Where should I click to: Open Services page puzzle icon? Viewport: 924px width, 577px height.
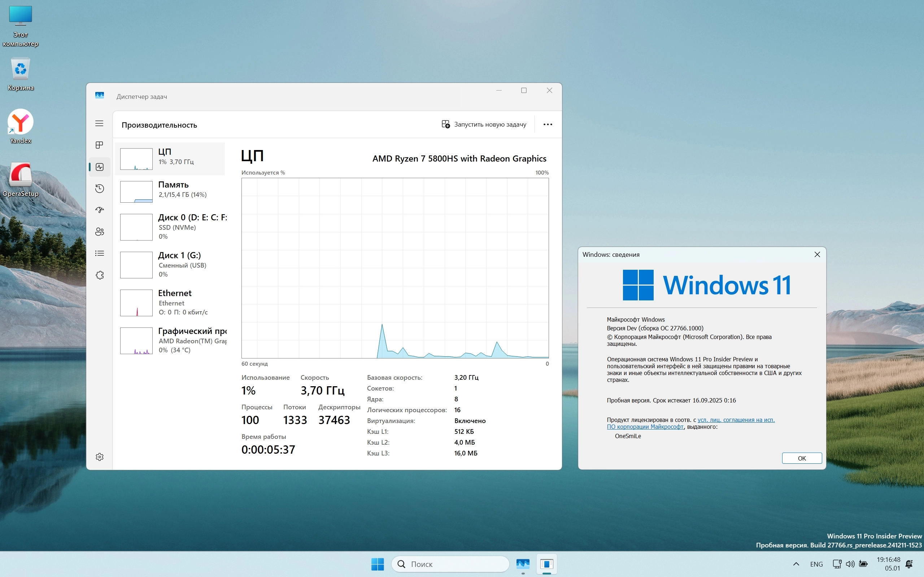[x=99, y=275]
